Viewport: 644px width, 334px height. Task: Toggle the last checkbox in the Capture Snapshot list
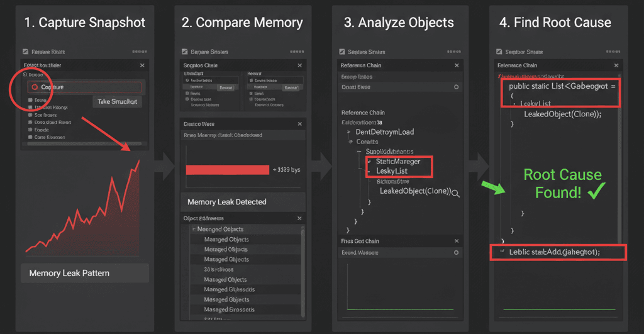(x=30, y=137)
